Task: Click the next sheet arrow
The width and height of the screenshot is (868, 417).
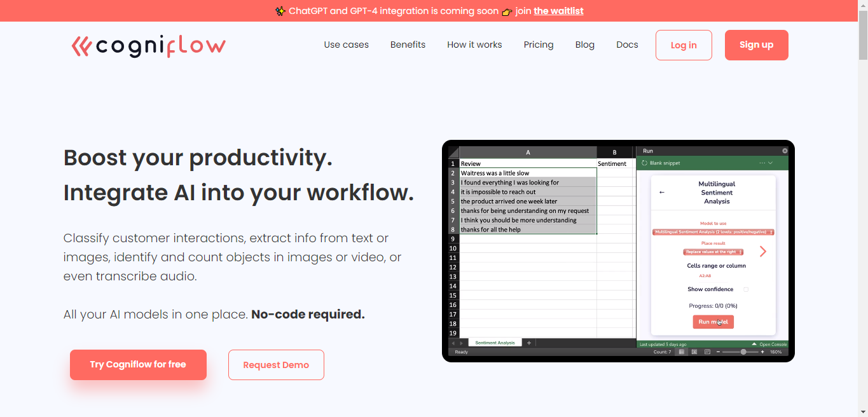Action: click(461, 343)
